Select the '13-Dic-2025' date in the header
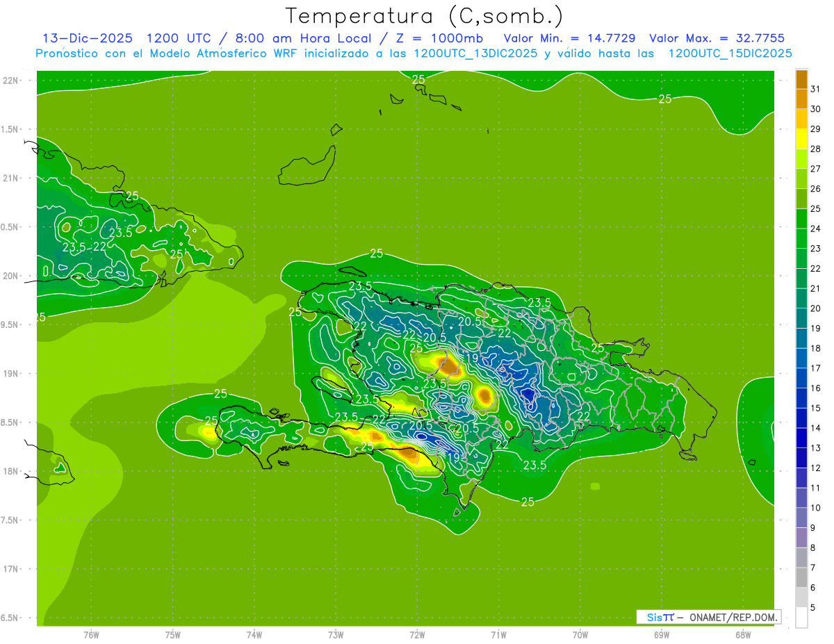Screen dimensions: 834x644 pos(88,38)
